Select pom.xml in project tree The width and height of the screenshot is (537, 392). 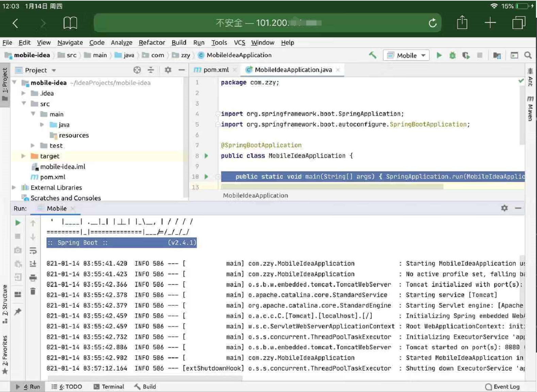pyautogui.click(x=48, y=177)
